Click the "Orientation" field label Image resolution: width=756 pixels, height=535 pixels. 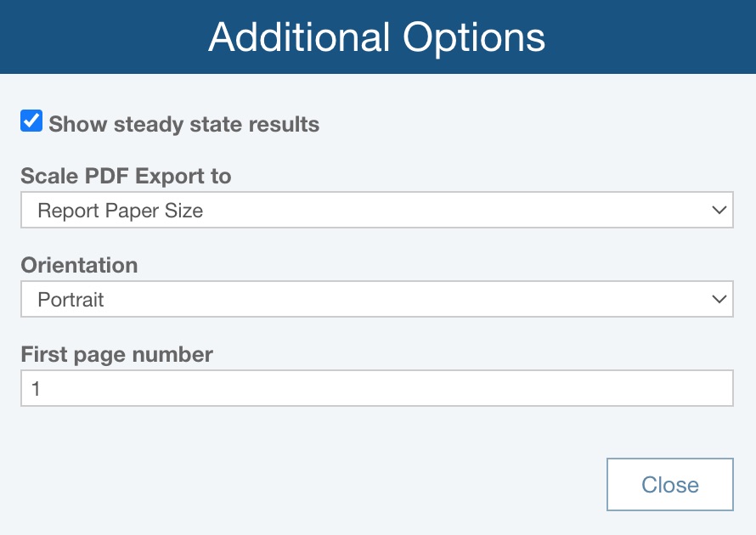click(79, 265)
